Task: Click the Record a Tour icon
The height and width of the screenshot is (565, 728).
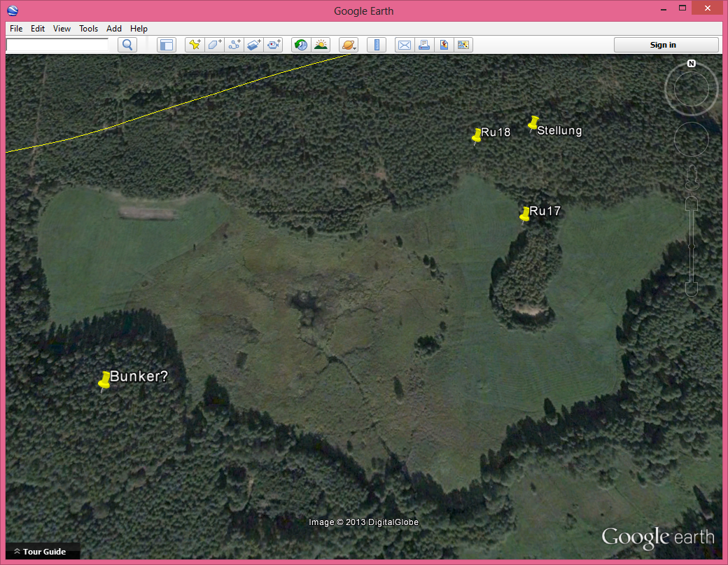Action: click(274, 45)
